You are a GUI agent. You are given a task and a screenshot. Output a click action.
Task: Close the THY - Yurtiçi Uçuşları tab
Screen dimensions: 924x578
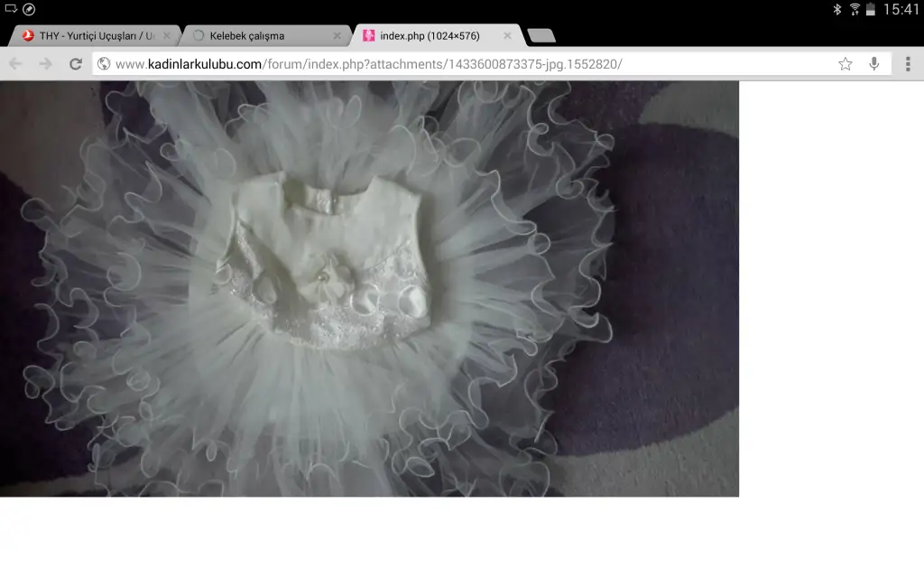[167, 36]
